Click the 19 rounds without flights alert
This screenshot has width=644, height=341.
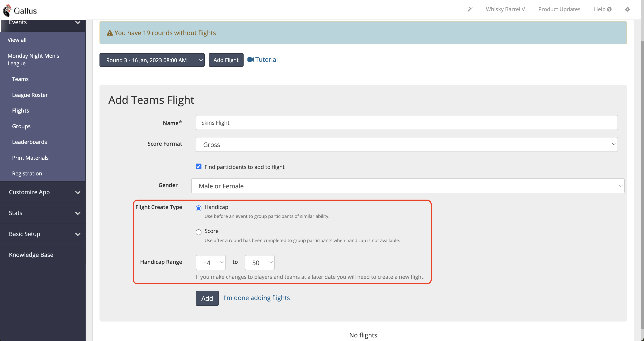click(363, 33)
